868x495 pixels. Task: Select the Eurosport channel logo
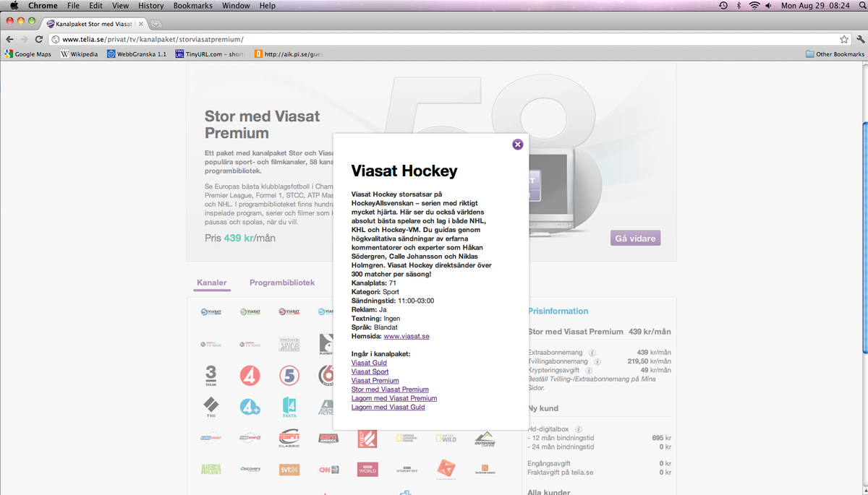210,438
